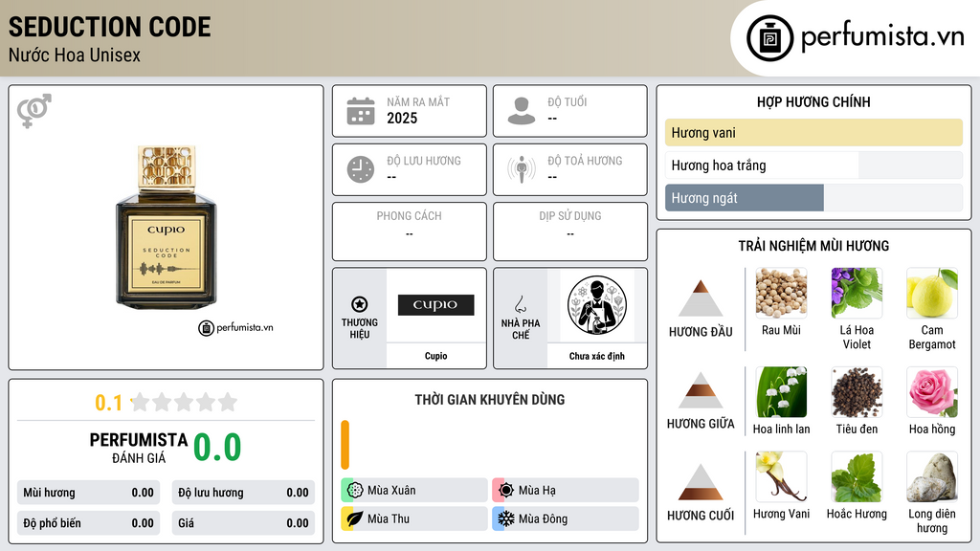
Task: Click the Mùa Đông season label
Action: coord(543,518)
